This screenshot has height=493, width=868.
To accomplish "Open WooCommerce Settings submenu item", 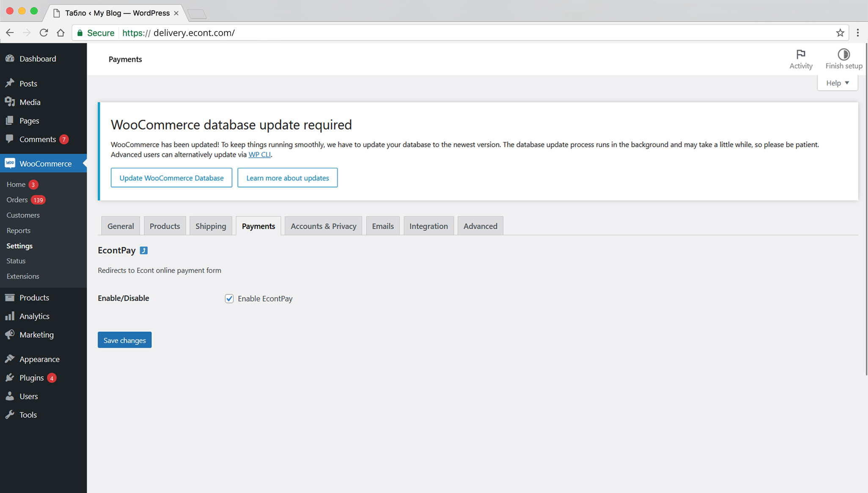I will click(19, 246).
